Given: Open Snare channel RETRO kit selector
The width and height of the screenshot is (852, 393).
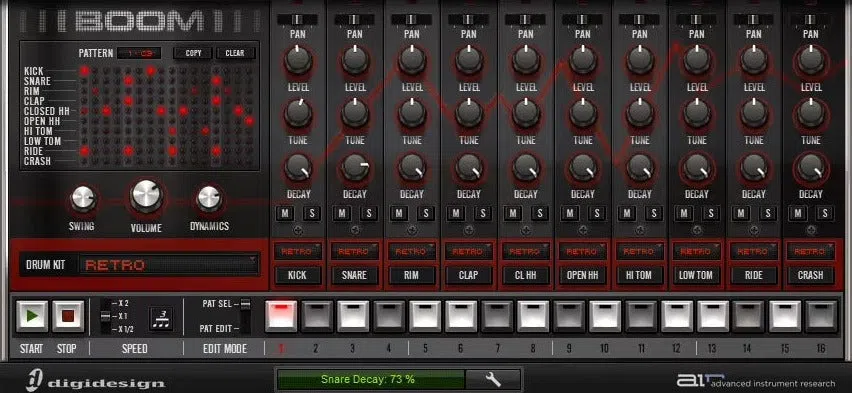Looking at the screenshot, I should point(354,252).
